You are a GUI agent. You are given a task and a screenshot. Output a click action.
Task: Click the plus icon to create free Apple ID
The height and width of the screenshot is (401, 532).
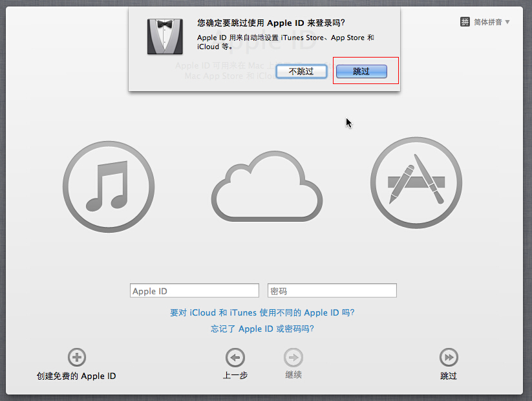click(77, 357)
